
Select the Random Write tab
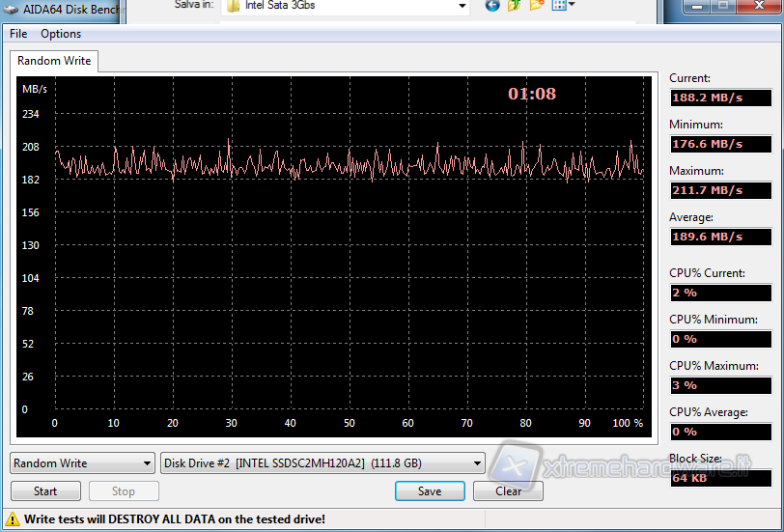[x=54, y=61]
